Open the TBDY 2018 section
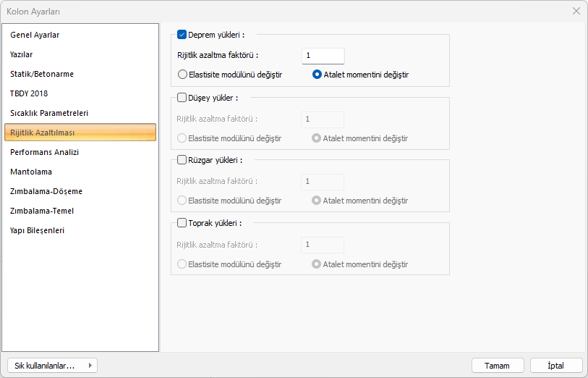The width and height of the screenshot is (588, 378). pos(29,93)
